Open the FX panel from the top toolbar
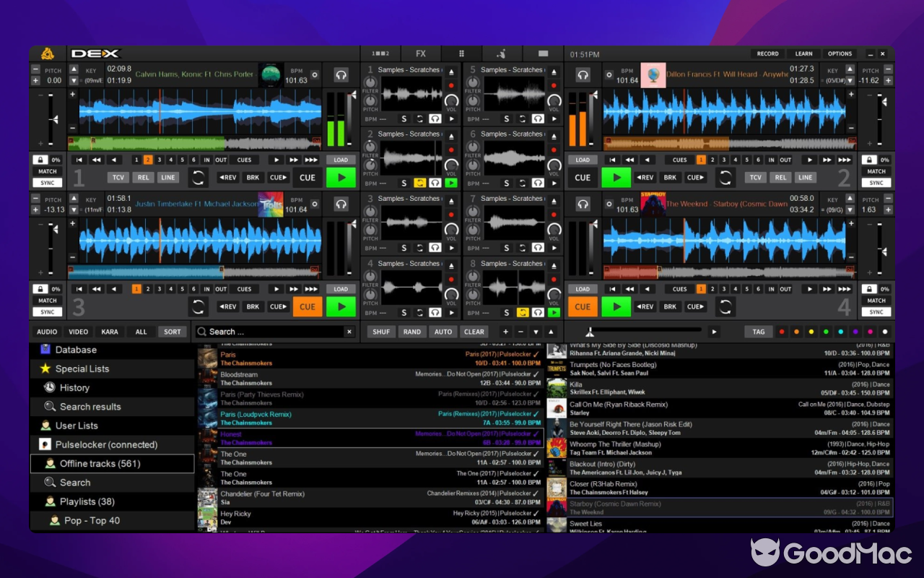The height and width of the screenshot is (578, 924). coord(420,53)
